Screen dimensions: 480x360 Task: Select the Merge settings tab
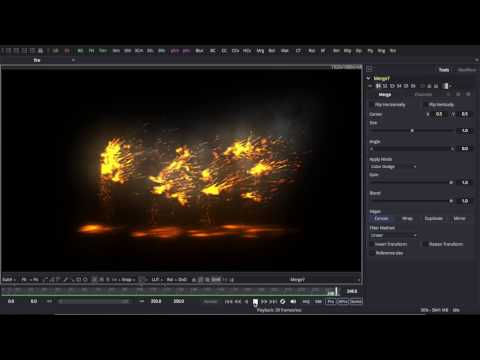pos(385,95)
